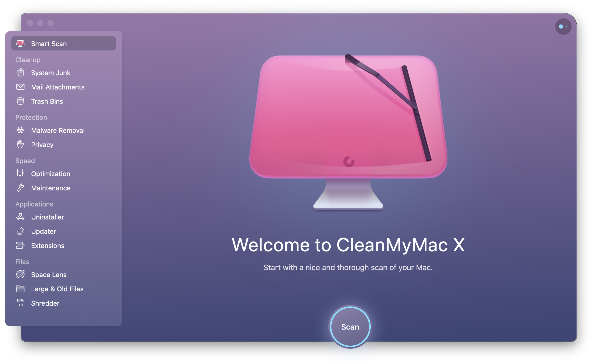Open Mail Attachments cleanup section

(58, 87)
